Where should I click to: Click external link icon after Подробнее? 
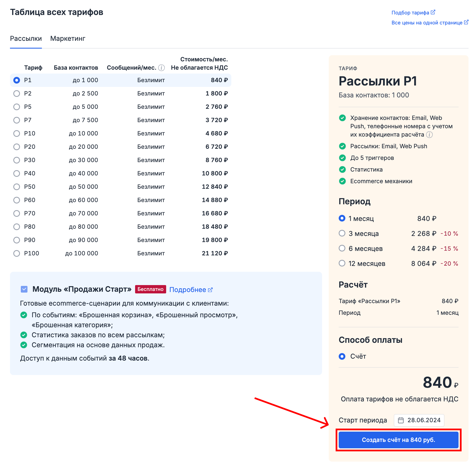click(x=211, y=290)
